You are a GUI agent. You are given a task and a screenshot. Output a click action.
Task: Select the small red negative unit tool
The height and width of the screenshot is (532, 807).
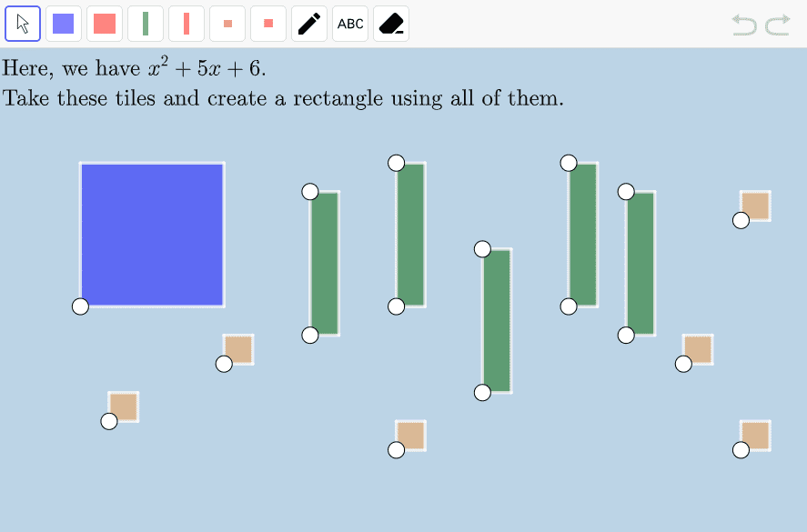point(268,24)
